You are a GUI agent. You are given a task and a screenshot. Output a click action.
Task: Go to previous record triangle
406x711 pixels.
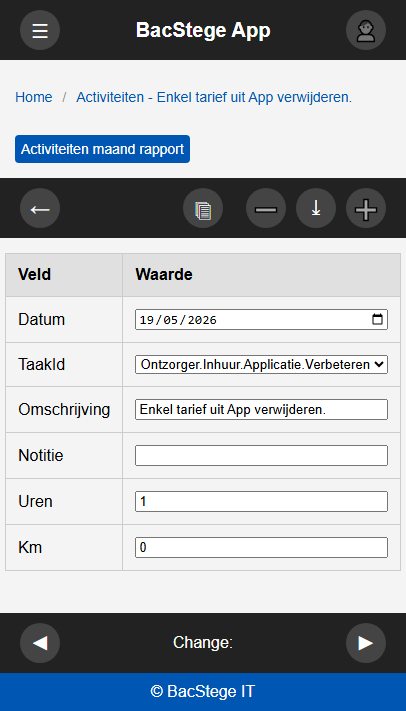40,643
